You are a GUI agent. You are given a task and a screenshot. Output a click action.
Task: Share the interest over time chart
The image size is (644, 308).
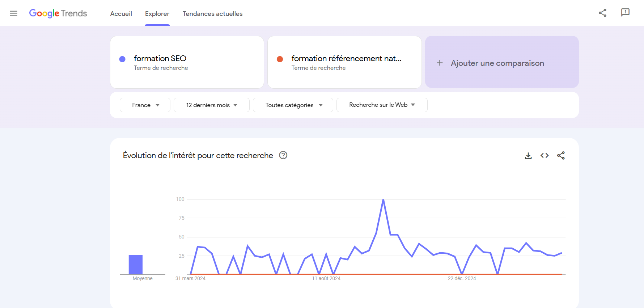click(561, 156)
